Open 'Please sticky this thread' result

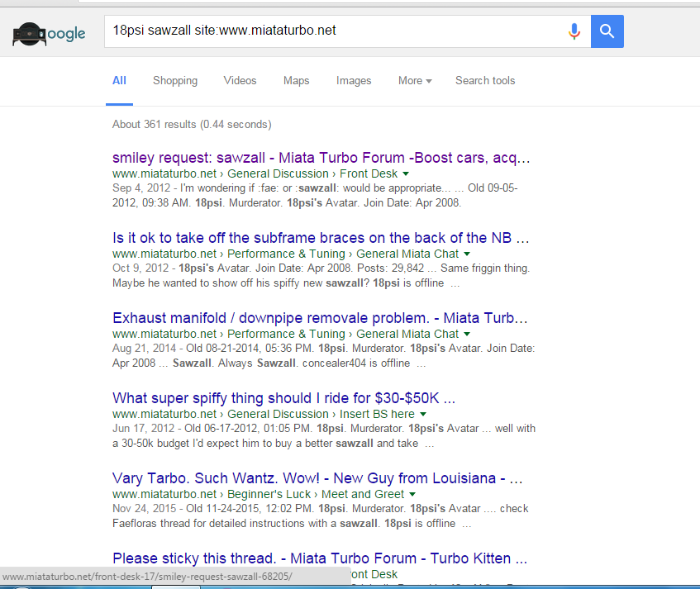click(x=320, y=558)
